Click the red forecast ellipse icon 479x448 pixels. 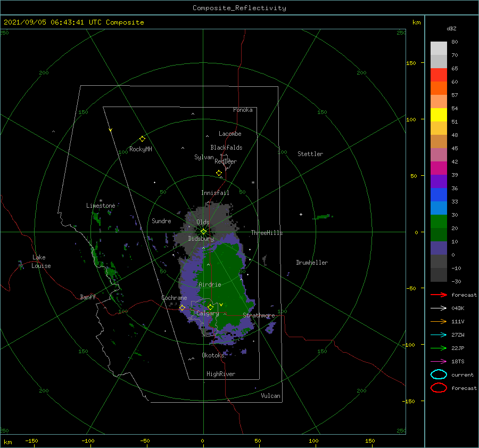coord(439,388)
